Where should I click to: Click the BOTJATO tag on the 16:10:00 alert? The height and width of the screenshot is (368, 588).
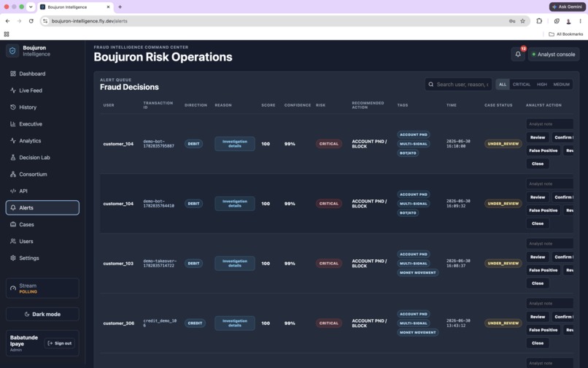coord(408,153)
